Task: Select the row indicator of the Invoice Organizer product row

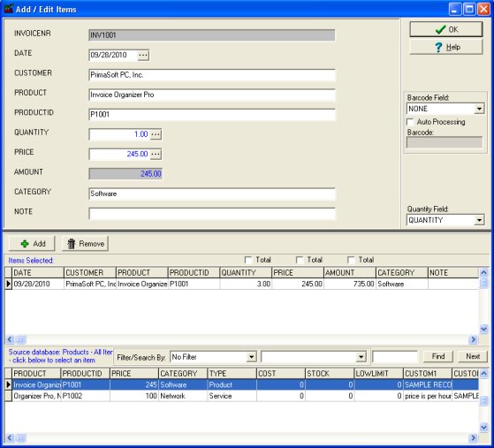Action: (x=8, y=384)
